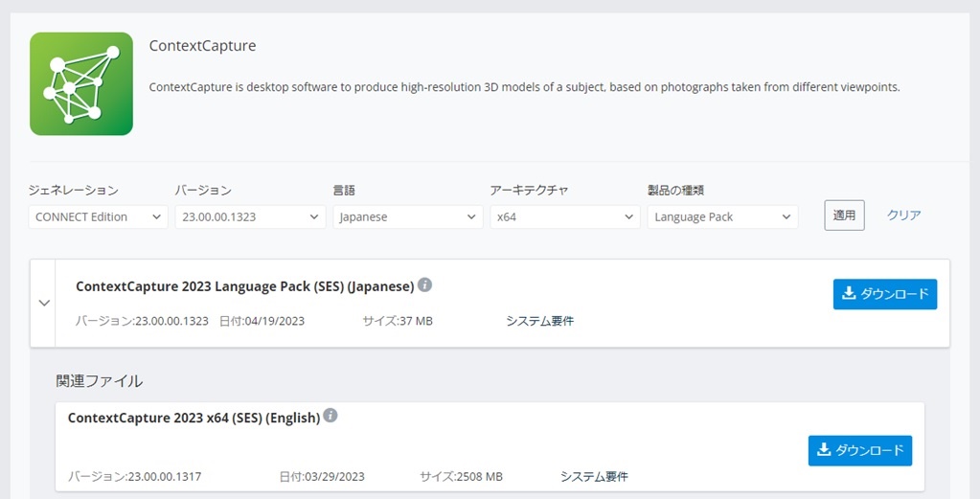980x499 pixels.
Task: Collapse the Language Pack row chevron
Action: pos(44,303)
